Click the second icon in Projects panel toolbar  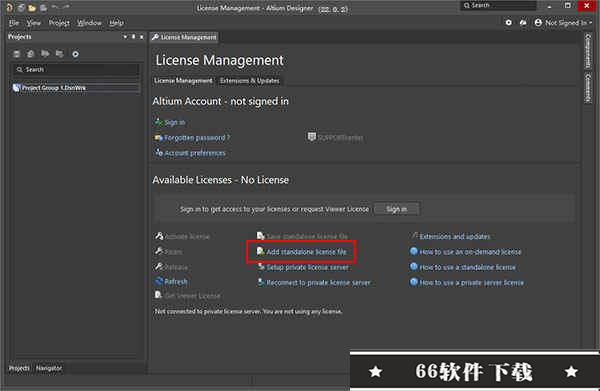pyautogui.click(x=31, y=54)
